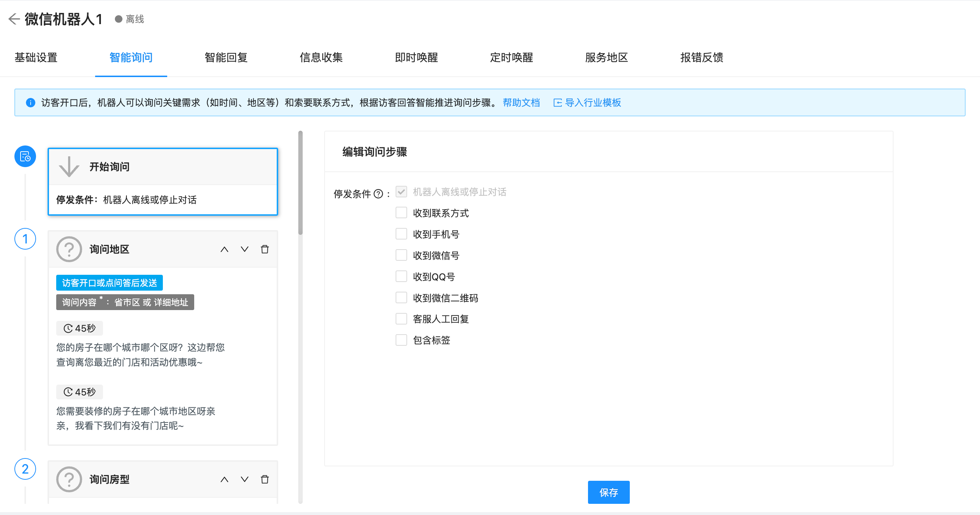Enable 客服人工回复 stop condition
Image resolution: width=980 pixels, height=515 pixels.
401,319
